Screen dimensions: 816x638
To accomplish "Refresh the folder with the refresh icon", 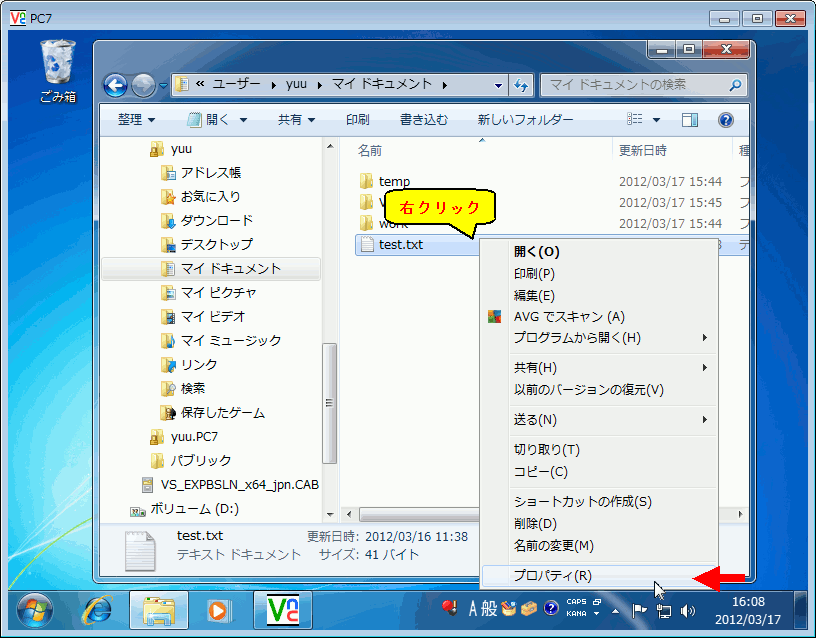I will coord(521,85).
